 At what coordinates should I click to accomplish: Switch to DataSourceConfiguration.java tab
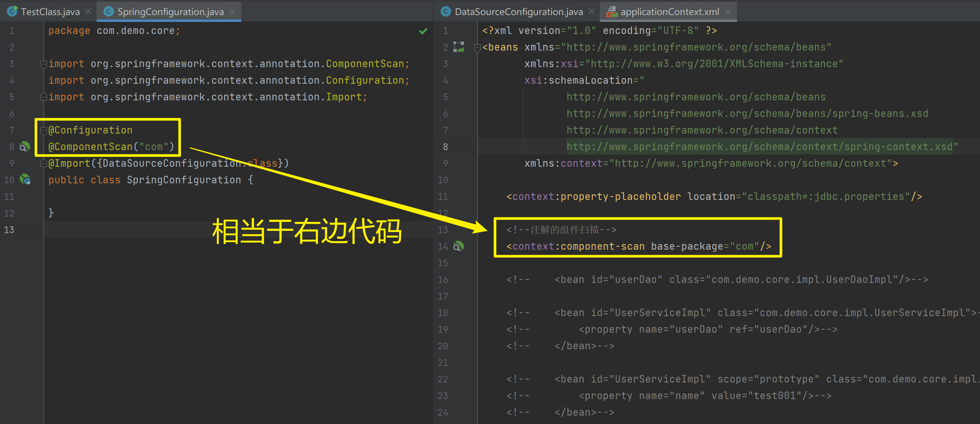518,12
